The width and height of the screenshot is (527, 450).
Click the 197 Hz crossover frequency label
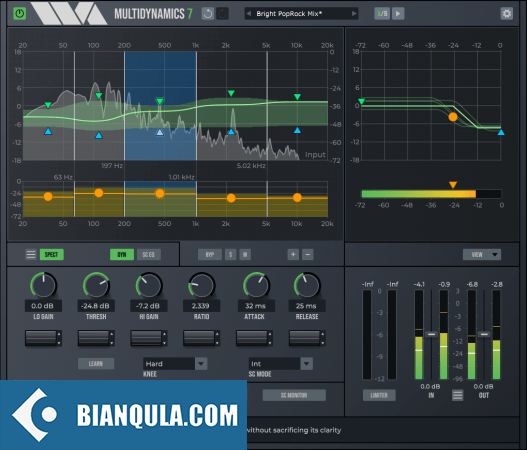tap(112, 166)
